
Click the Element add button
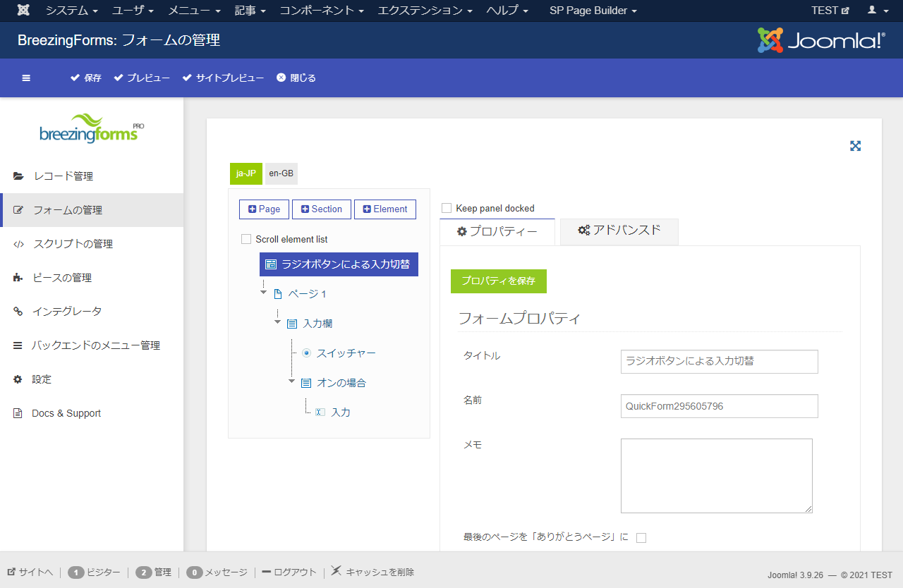pyautogui.click(x=384, y=209)
